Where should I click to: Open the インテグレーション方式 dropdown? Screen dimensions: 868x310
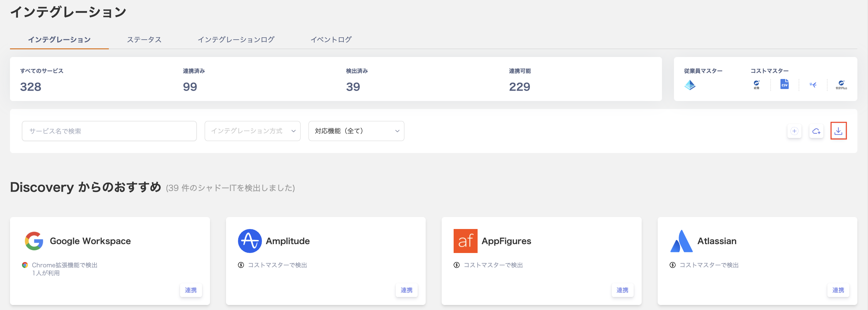point(252,131)
